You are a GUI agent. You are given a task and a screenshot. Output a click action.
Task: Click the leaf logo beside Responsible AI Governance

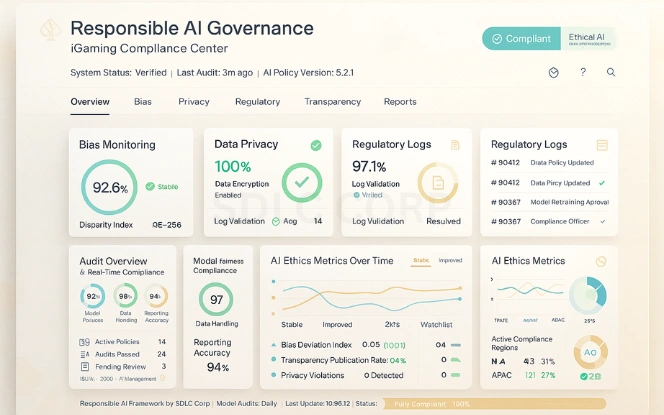(x=46, y=32)
